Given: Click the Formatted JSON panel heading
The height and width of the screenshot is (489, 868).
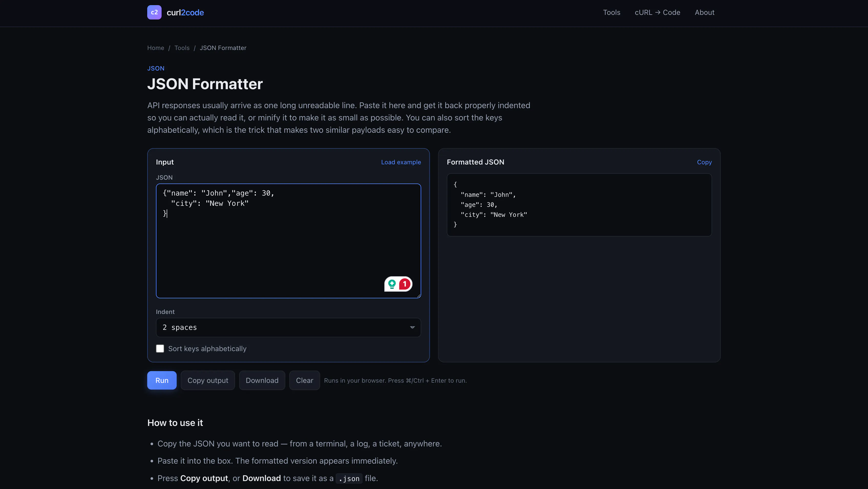Looking at the screenshot, I should point(475,162).
